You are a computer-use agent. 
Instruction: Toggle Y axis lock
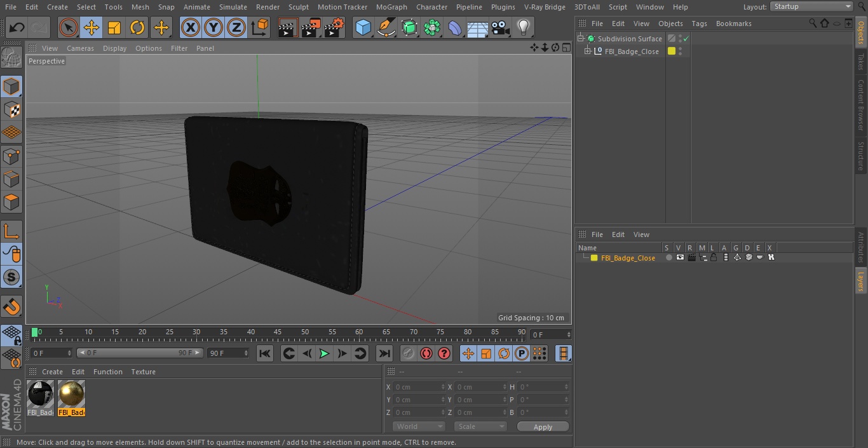pyautogui.click(x=214, y=27)
